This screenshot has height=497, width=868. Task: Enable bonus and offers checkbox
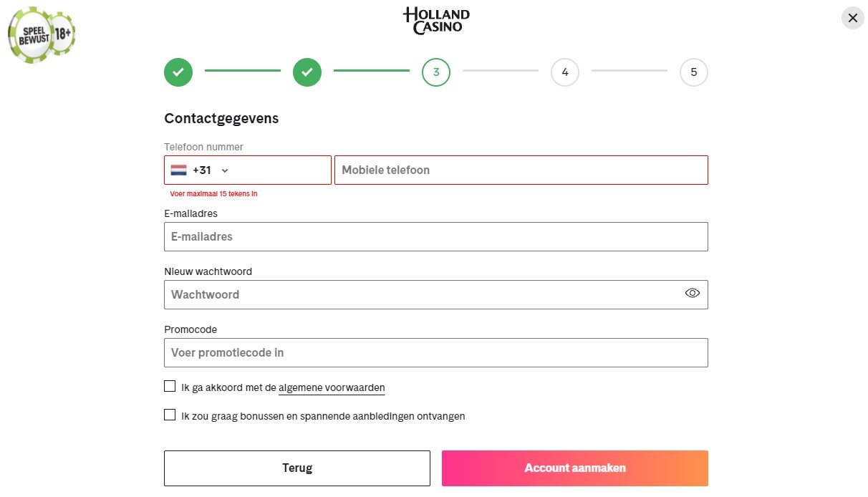pos(170,415)
